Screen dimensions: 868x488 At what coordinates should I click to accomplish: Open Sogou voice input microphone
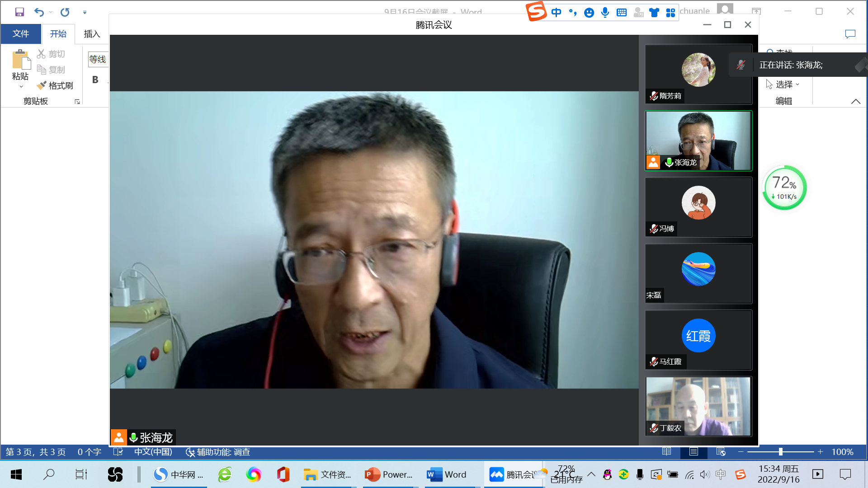[x=605, y=12]
